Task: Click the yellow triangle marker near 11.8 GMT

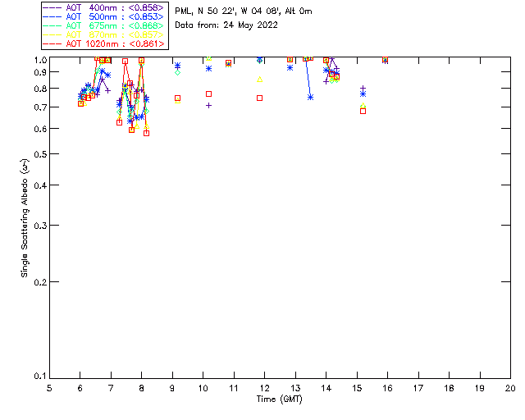Action: pos(259,80)
